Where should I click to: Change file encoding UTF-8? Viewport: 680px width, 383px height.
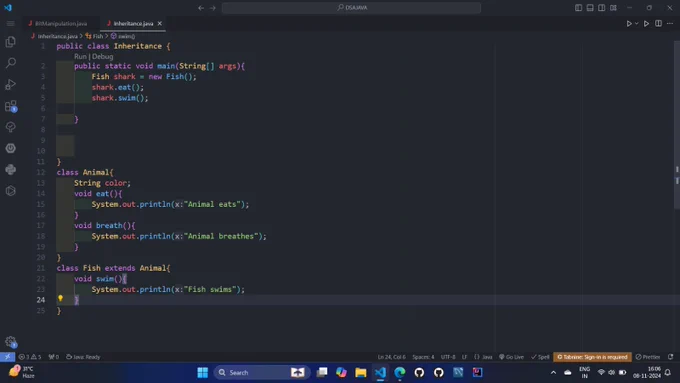(x=448, y=357)
